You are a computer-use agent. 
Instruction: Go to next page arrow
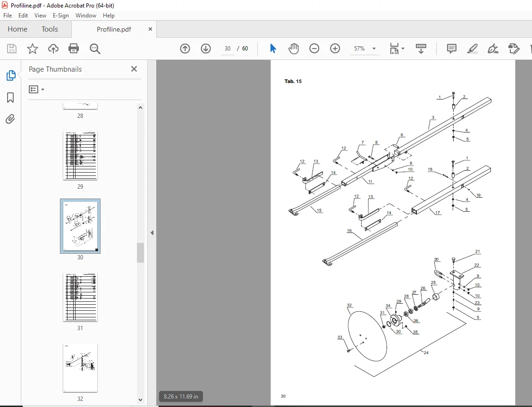click(206, 49)
